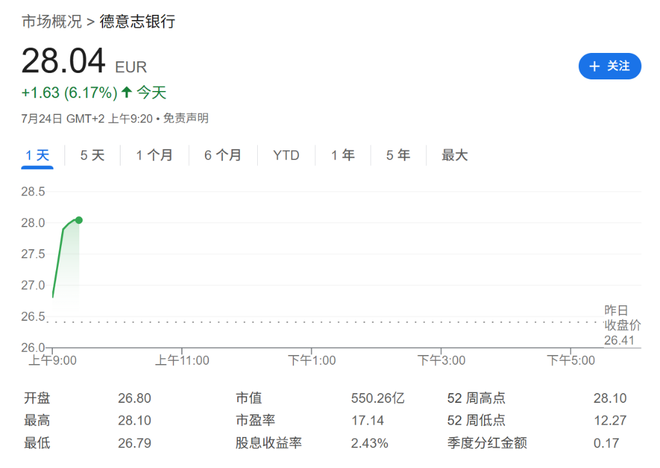Image resolution: width=660 pixels, height=468 pixels.
Task: Switch to the 1 个月 tab
Action: (x=154, y=155)
